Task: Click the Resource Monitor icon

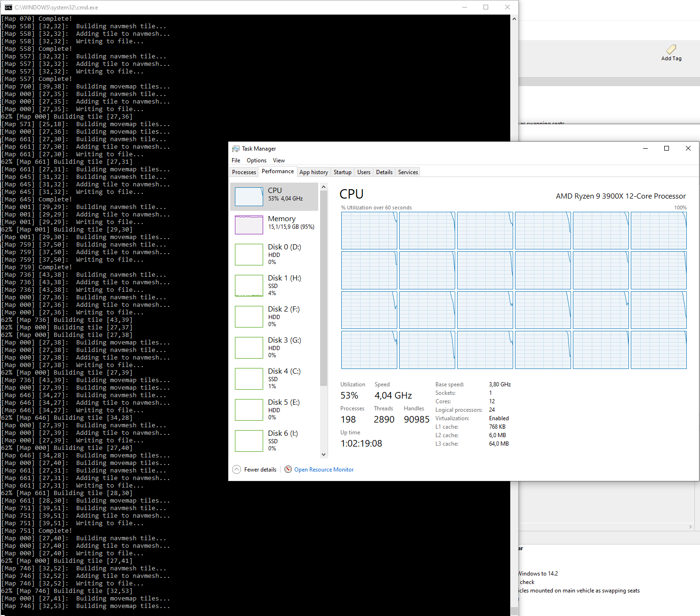Action: coord(288,469)
